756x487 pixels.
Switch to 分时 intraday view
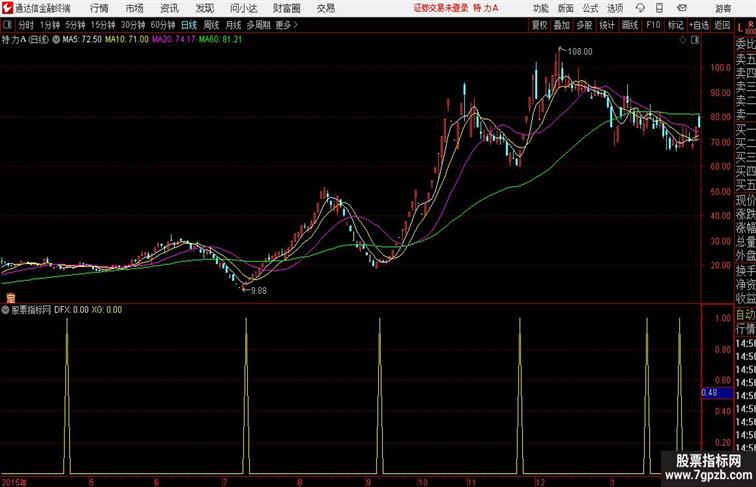click(26, 25)
